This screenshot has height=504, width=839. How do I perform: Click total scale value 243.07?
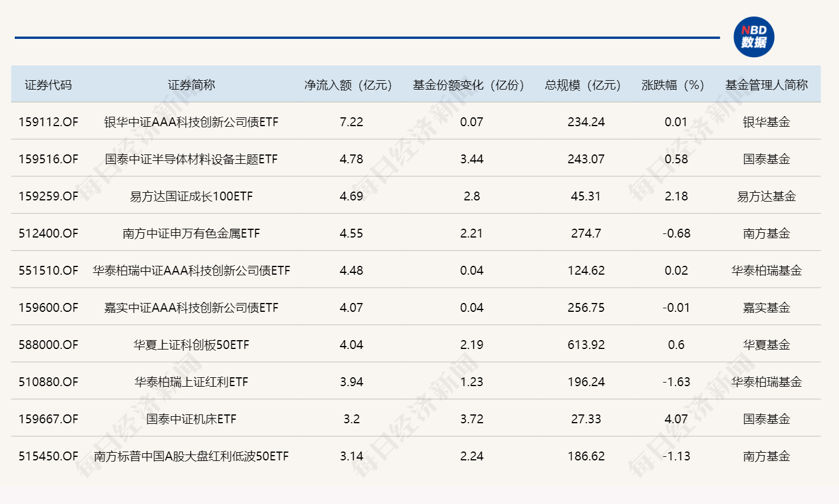pyautogui.click(x=586, y=159)
